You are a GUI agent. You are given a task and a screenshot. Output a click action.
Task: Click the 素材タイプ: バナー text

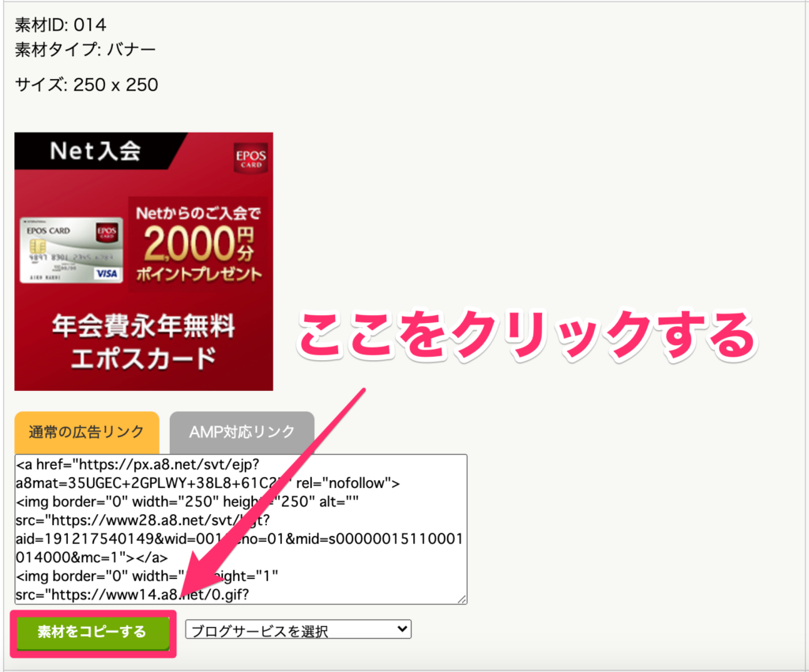click(85, 50)
